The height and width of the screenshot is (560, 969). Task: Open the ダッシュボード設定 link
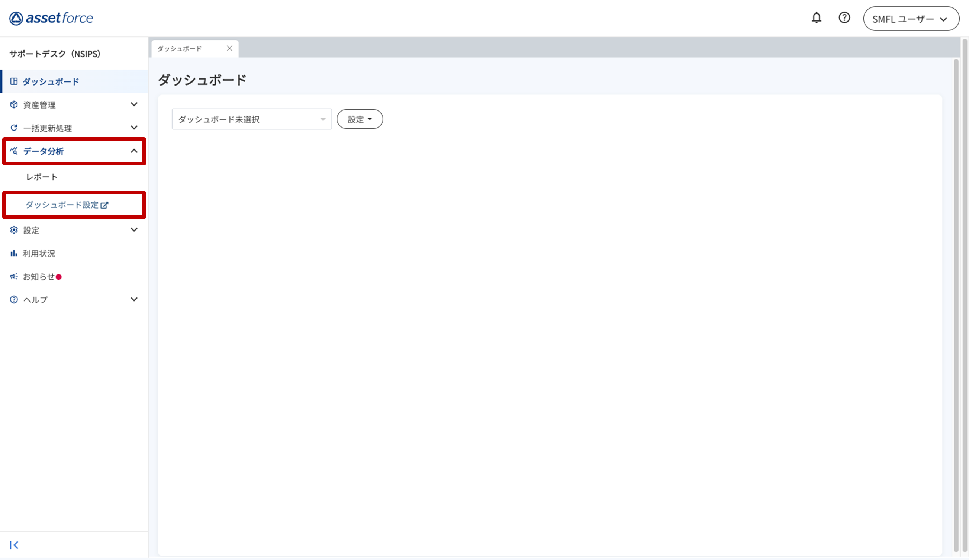67,205
